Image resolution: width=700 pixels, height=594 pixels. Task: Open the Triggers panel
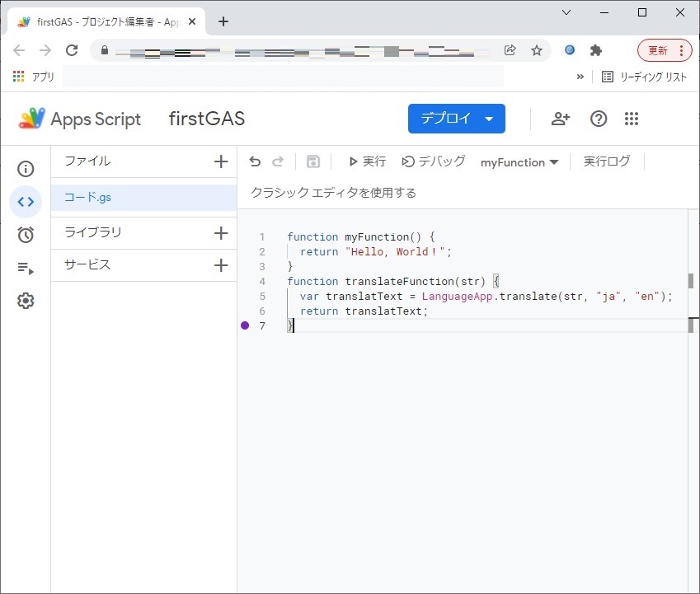coord(26,233)
